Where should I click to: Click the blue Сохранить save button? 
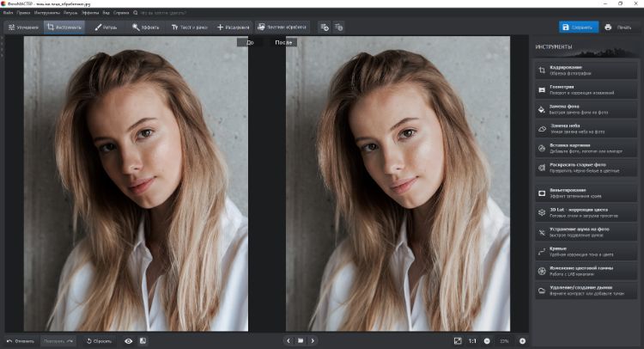[578, 28]
